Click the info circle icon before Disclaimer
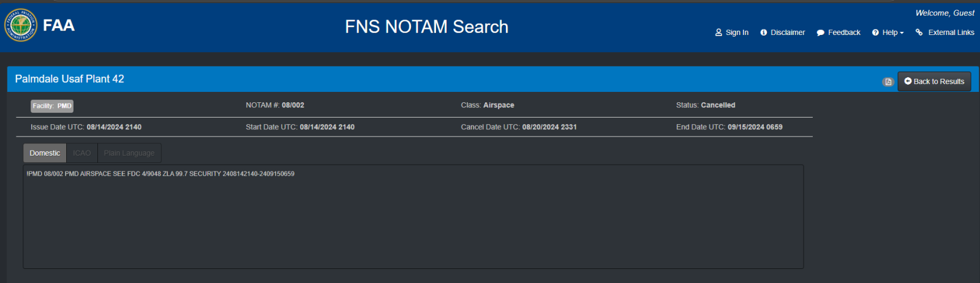The width and height of the screenshot is (980, 283). [x=764, y=32]
